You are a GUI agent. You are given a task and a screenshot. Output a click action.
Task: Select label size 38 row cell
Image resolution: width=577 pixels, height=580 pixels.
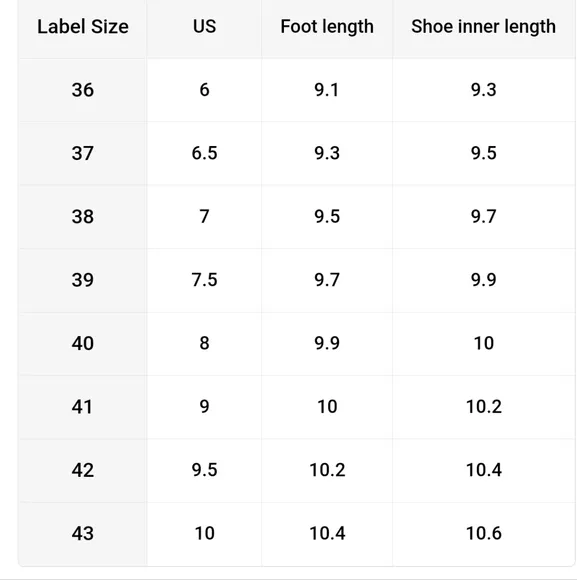(x=83, y=216)
